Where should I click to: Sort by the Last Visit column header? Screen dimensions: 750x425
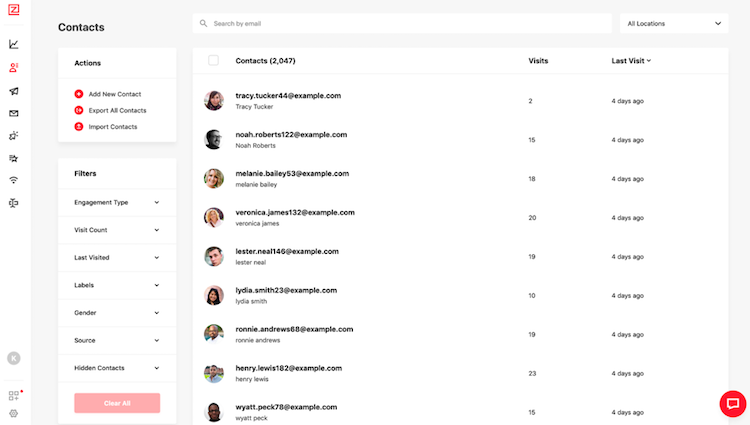pyautogui.click(x=631, y=61)
